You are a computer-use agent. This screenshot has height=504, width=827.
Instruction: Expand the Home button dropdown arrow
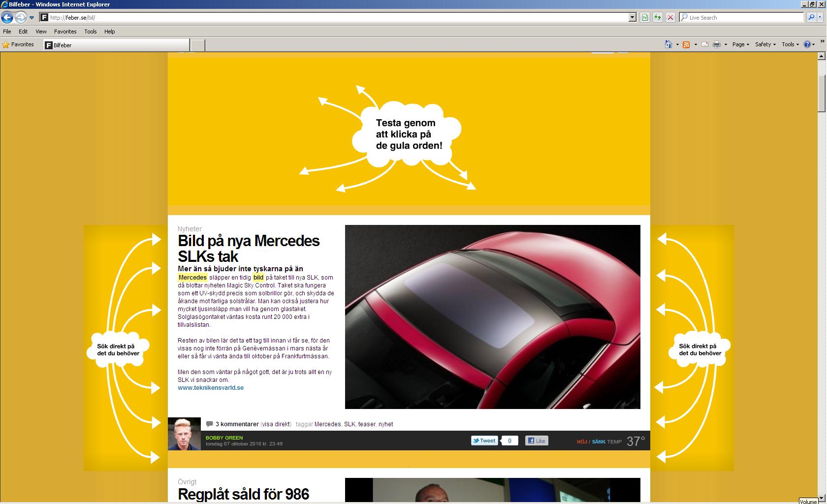tap(677, 45)
